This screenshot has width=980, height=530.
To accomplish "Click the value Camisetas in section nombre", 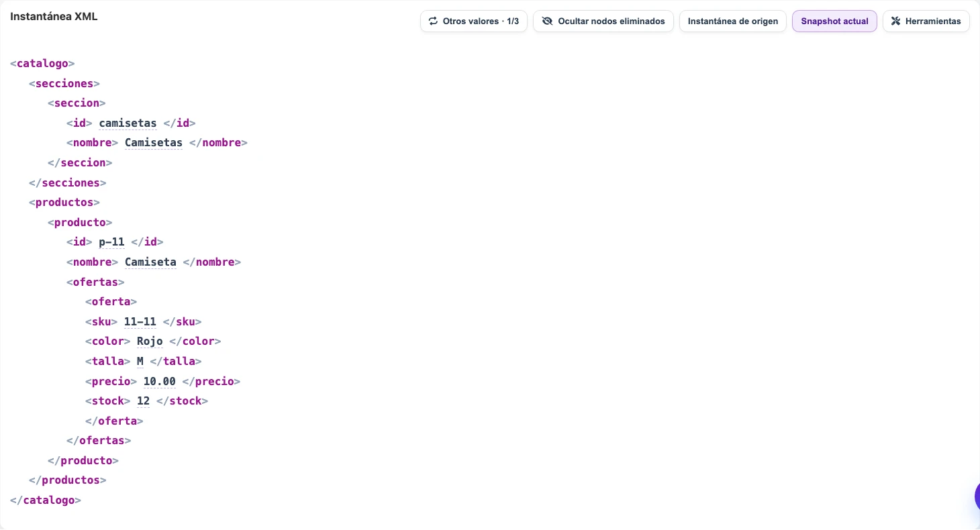I will 154,143.
